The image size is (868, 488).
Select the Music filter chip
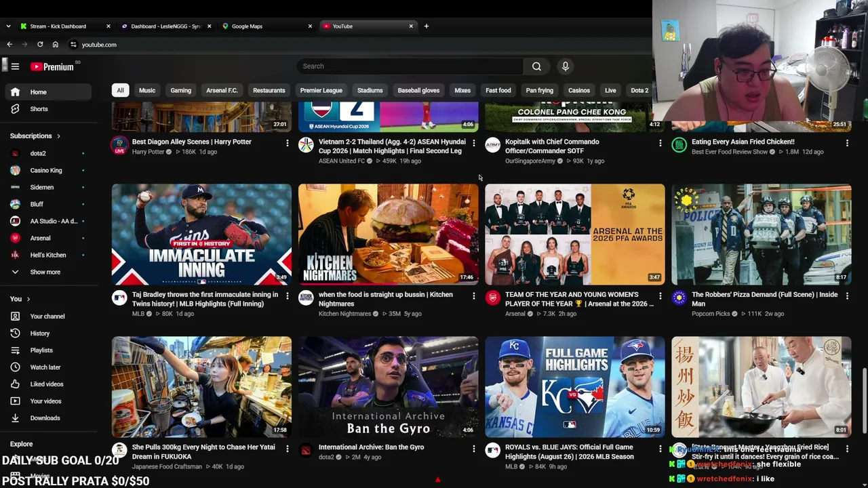[x=147, y=90]
